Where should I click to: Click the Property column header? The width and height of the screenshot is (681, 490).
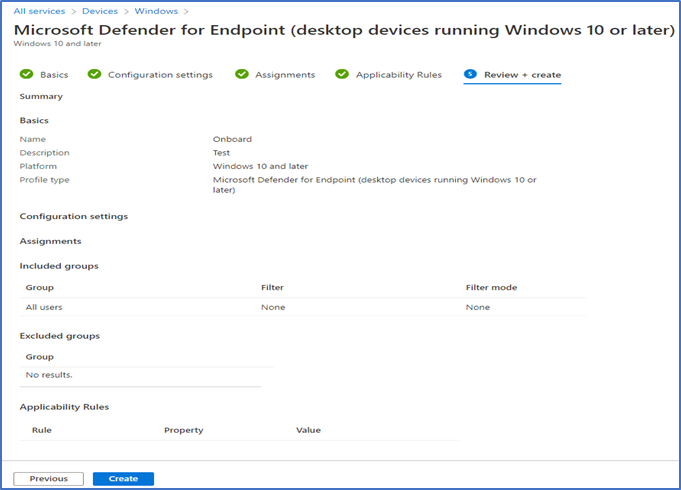click(184, 430)
